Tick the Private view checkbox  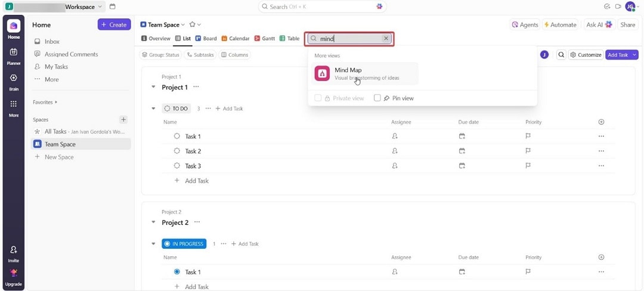click(x=317, y=98)
